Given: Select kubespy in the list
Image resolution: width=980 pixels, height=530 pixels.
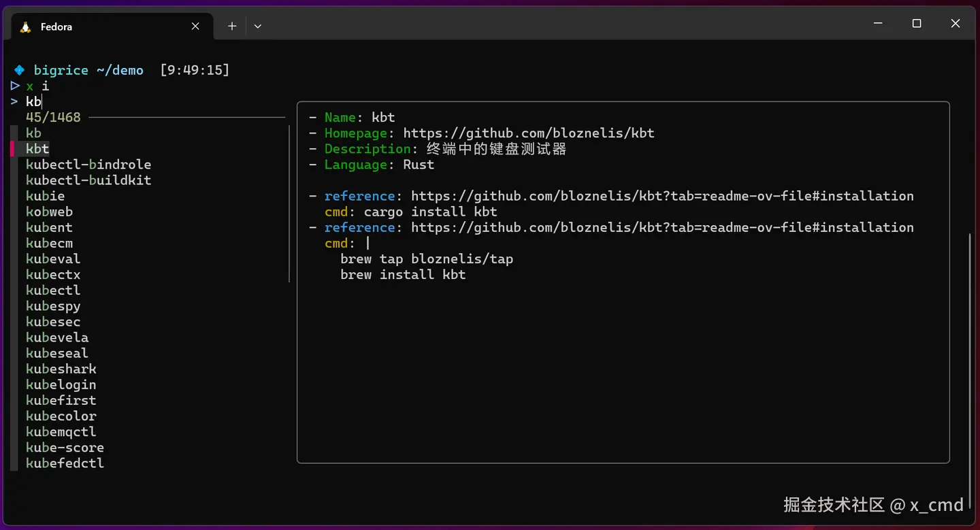Looking at the screenshot, I should tap(53, 305).
